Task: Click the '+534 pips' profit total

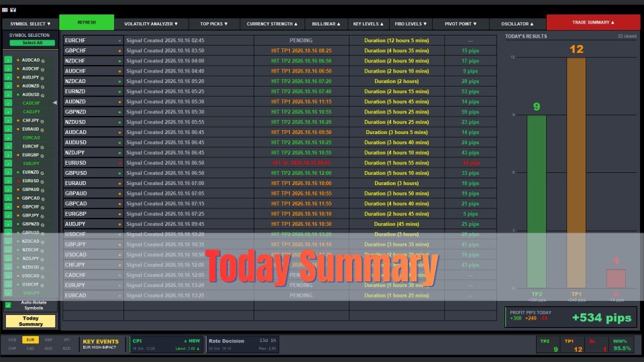Action: [601, 318]
